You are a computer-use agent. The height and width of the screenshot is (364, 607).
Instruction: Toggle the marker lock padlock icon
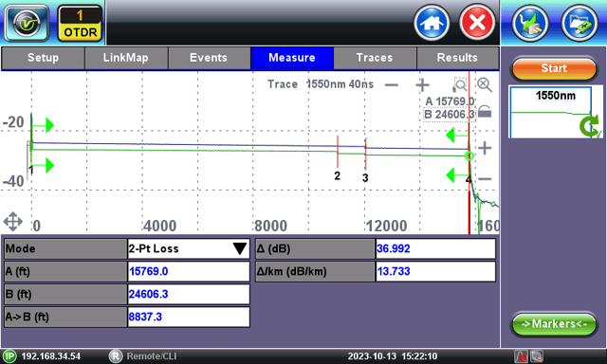pos(485,112)
